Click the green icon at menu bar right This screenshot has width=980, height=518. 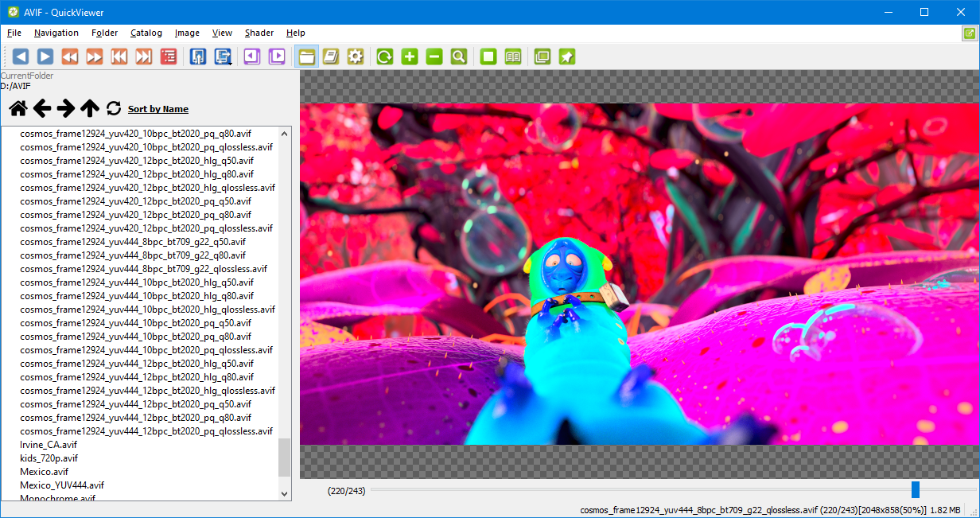969,33
